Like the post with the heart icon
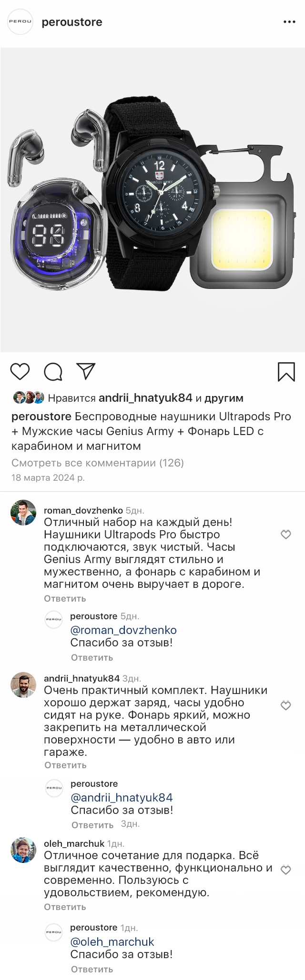Screen dimensions: 305x980 (x=20, y=372)
